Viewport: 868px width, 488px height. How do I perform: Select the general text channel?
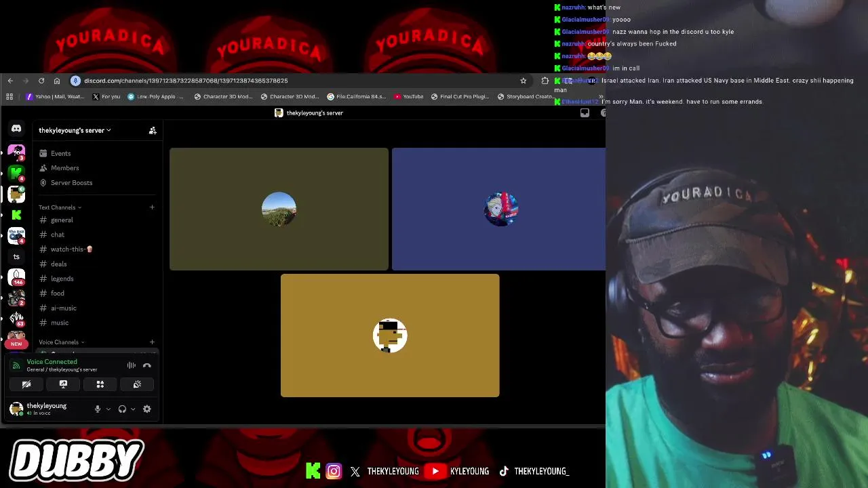click(97, 220)
